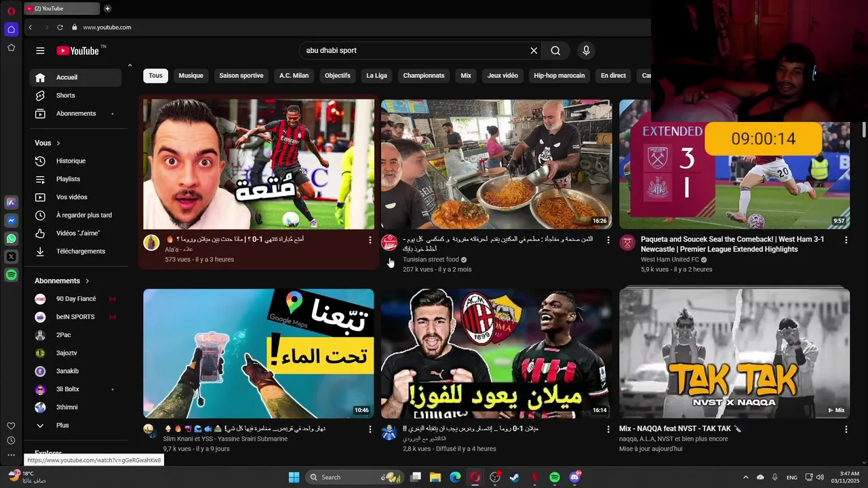Screen dimensions: 868x488
Task: Select the Jeux vidéo filter chip
Action: click(502, 76)
